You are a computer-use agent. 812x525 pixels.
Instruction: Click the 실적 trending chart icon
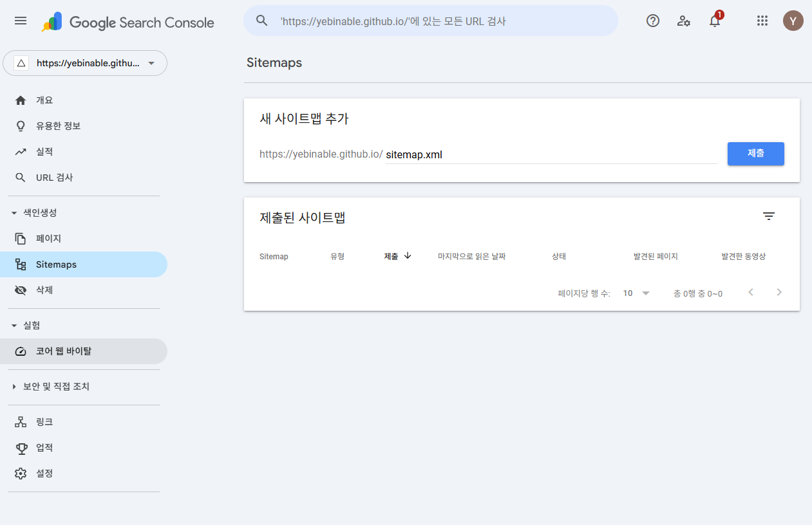(21, 152)
